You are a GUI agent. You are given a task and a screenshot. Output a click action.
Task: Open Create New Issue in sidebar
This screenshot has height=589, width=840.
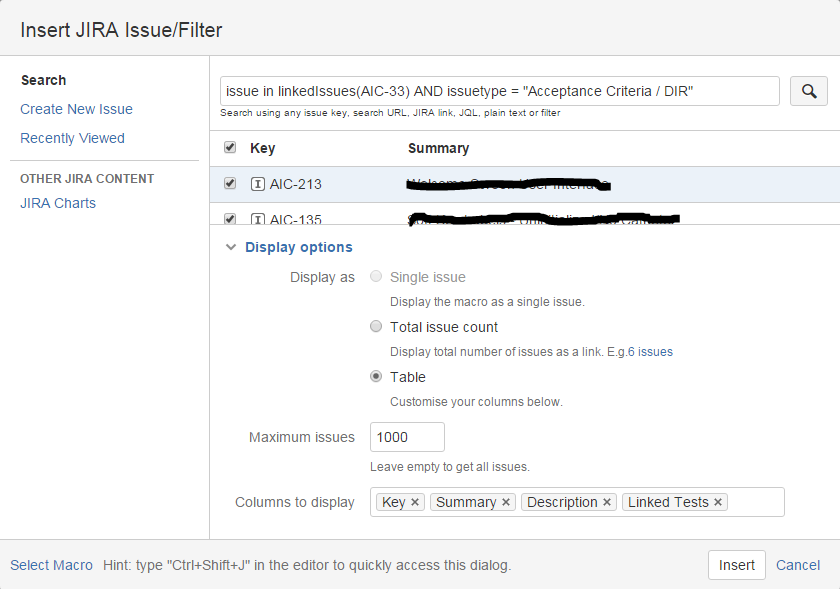(77, 109)
